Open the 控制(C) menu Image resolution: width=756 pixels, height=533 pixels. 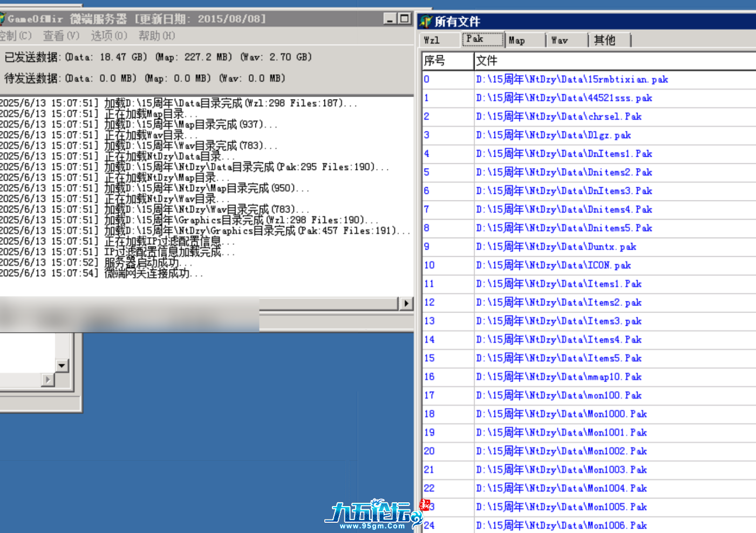point(16,36)
